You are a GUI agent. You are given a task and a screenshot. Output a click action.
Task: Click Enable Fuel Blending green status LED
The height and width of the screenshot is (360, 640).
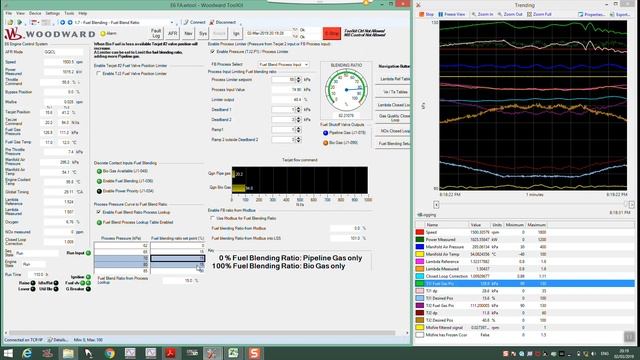click(x=99, y=181)
